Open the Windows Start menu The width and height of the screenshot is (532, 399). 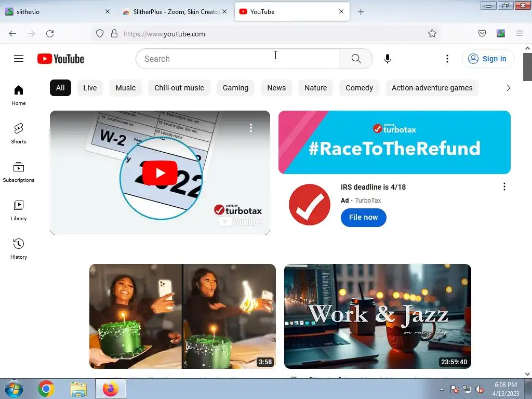click(14, 389)
